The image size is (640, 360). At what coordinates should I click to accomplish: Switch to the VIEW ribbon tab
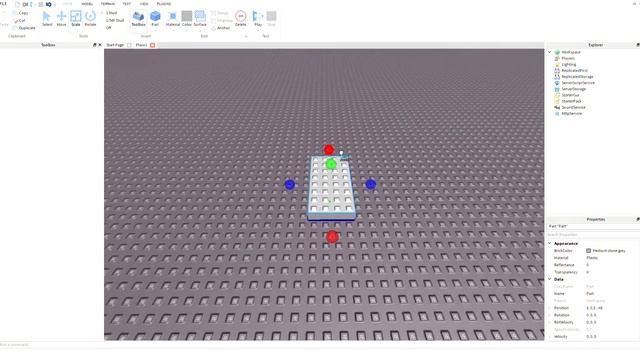(144, 4)
